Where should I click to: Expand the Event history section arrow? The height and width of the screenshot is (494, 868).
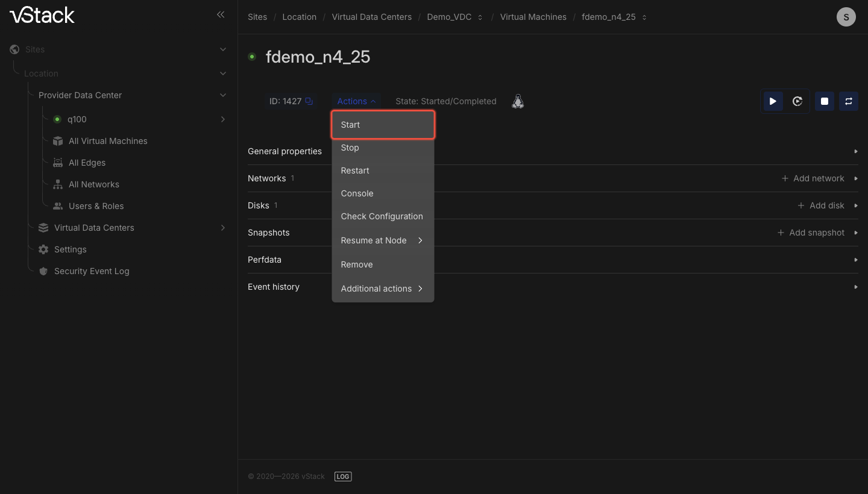coord(856,287)
